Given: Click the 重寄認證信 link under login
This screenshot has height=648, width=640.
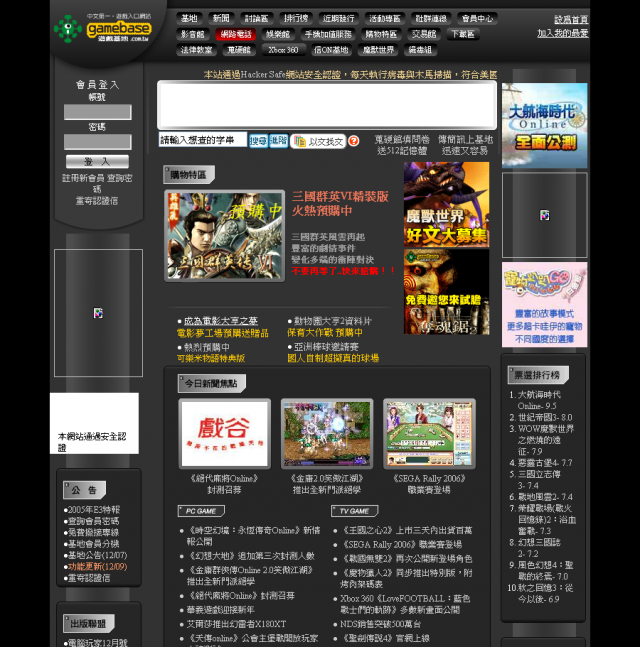Looking at the screenshot, I should 97,201.
